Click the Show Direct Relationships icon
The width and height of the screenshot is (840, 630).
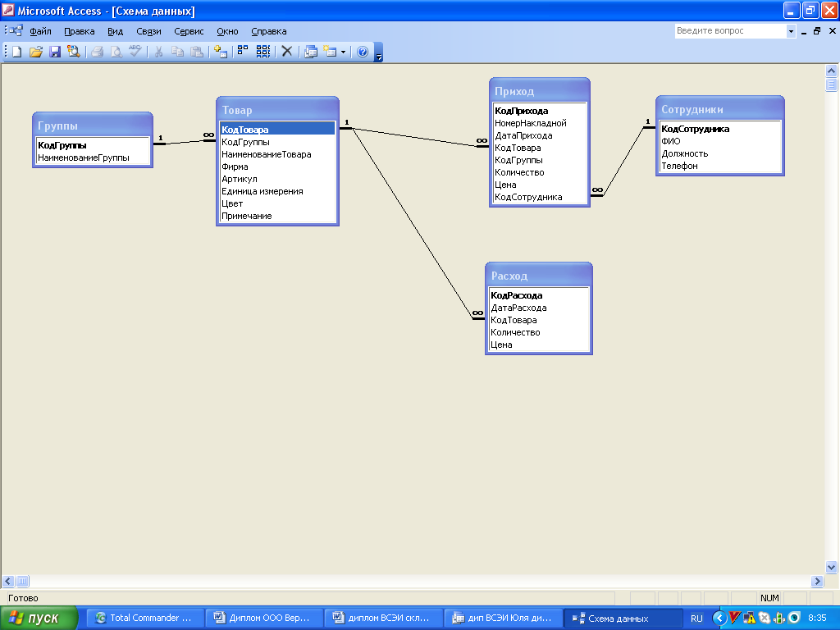coord(243,52)
